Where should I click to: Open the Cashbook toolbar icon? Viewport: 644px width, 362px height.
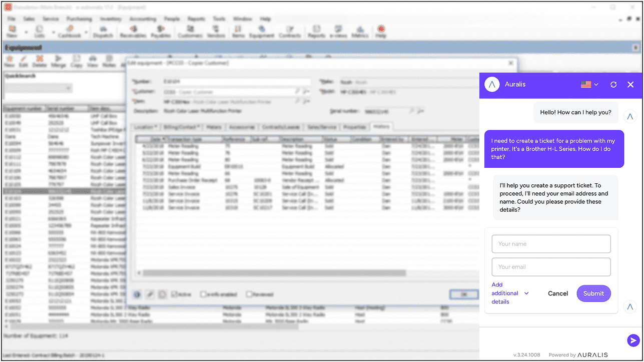[x=69, y=32]
